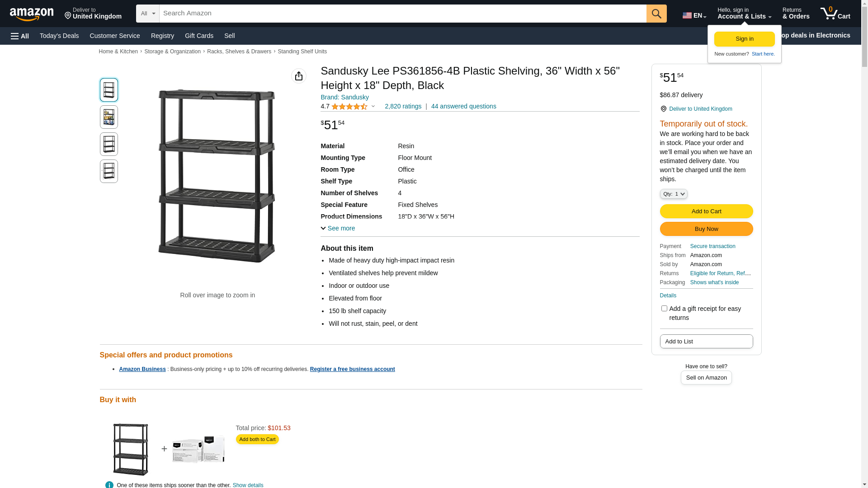
Task: Click the info icon near shipping note
Action: click(109, 484)
